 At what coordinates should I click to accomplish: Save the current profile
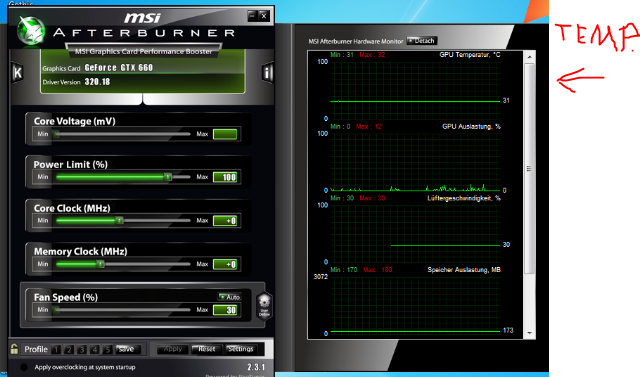(x=127, y=349)
